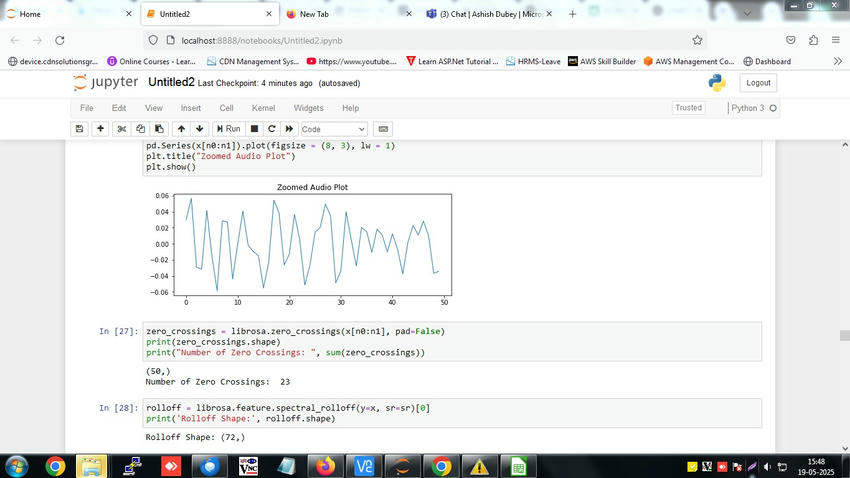The width and height of the screenshot is (850, 478).
Task: Paste cells below icon in toolbar
Action: click(x=159, y=129)
